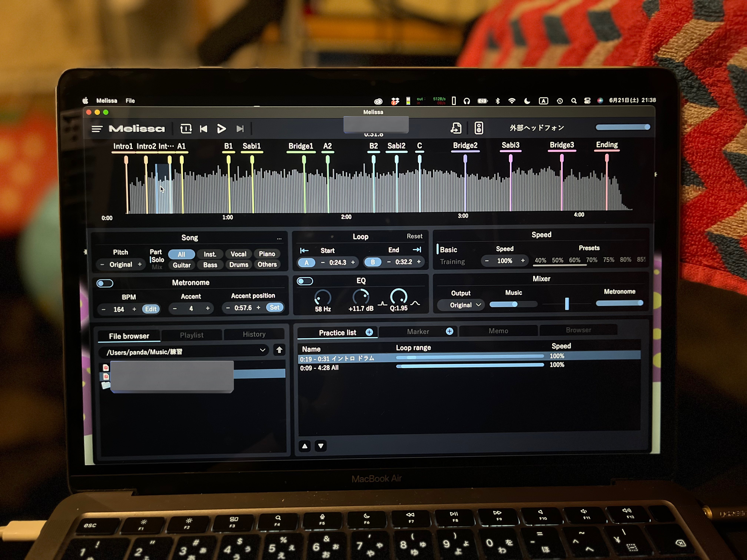The height and width of the screenshot is (560, 747).
Task: Decrease the 100% playback speed
Action: (x=487, y=261)
